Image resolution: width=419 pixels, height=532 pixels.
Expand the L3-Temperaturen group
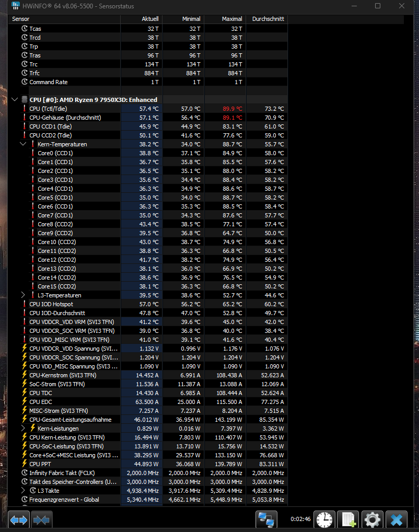pyautogui.click(x=23, y=295)
